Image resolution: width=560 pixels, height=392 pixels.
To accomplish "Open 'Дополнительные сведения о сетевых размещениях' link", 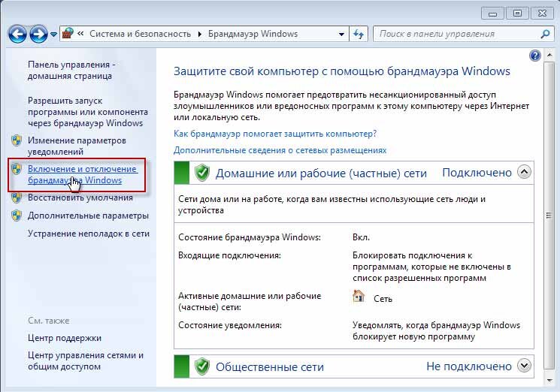I will (x=280, y=150).
